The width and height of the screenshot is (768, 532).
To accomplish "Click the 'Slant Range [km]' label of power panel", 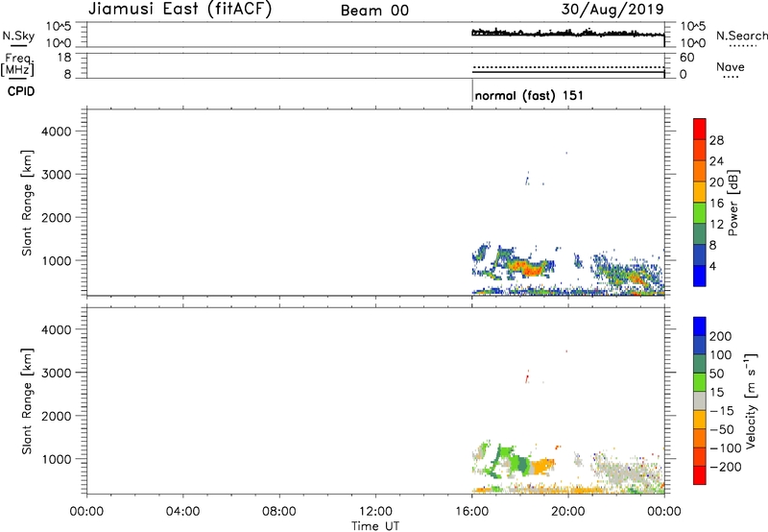I will pos(27,203).
